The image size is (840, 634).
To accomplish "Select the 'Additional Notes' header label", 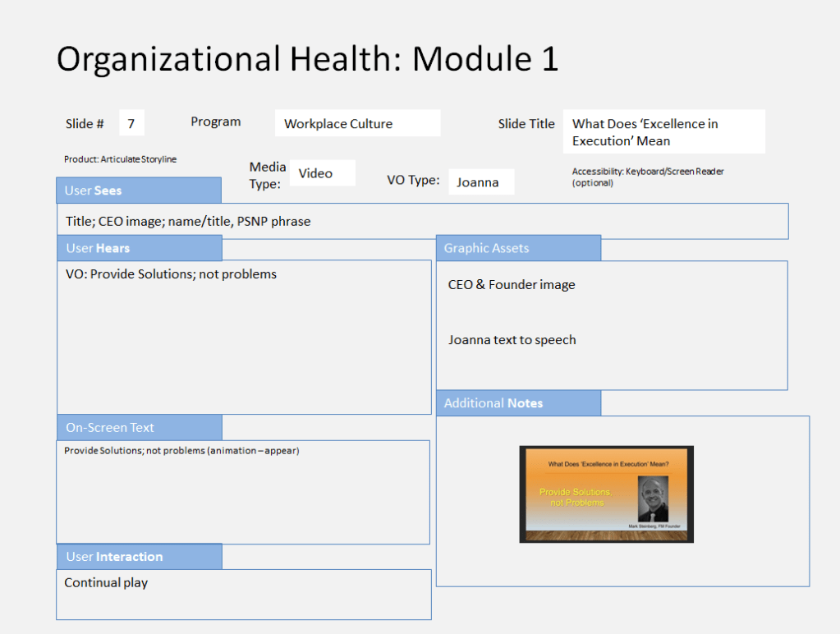I will tap(518, 403).
